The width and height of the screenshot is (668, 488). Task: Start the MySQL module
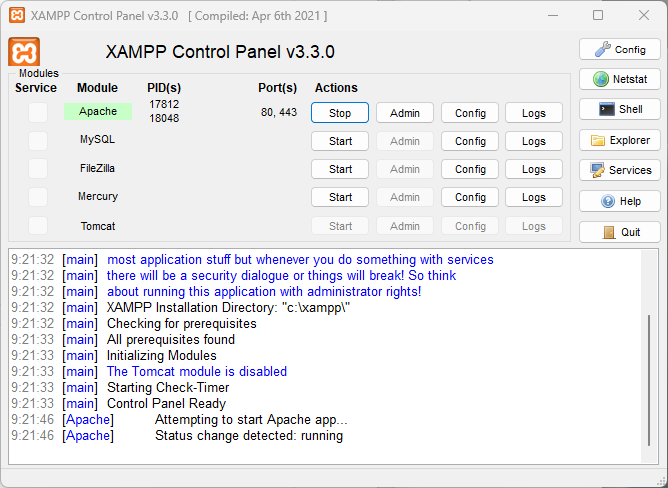pos(340,141)
